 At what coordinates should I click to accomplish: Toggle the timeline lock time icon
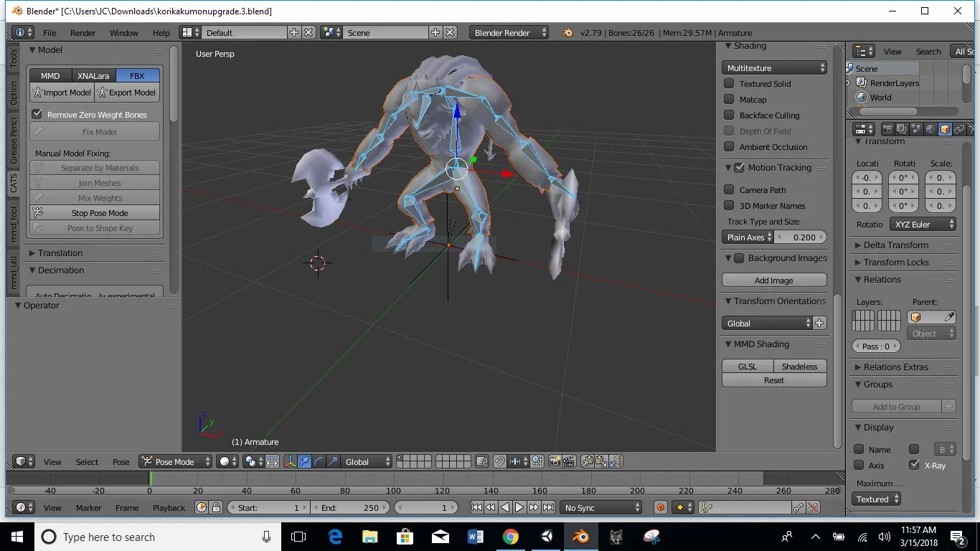pyautogui.click(x=216, y=507)
